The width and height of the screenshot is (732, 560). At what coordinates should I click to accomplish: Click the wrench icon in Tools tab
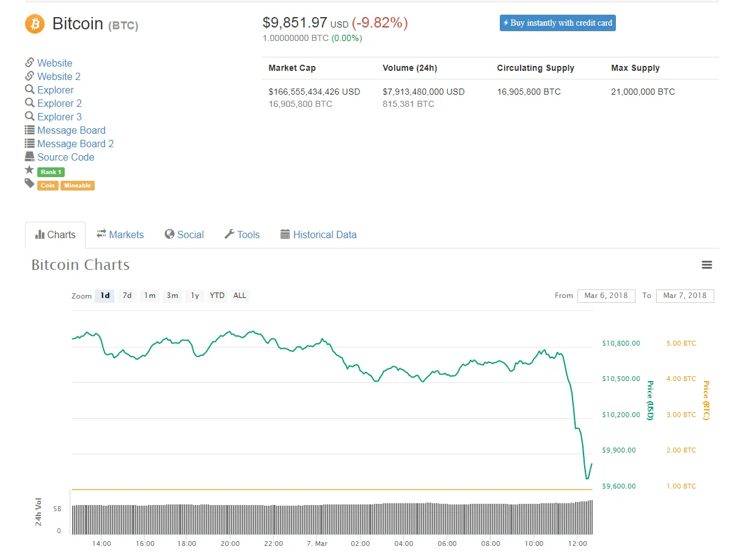tap(229, 235)
